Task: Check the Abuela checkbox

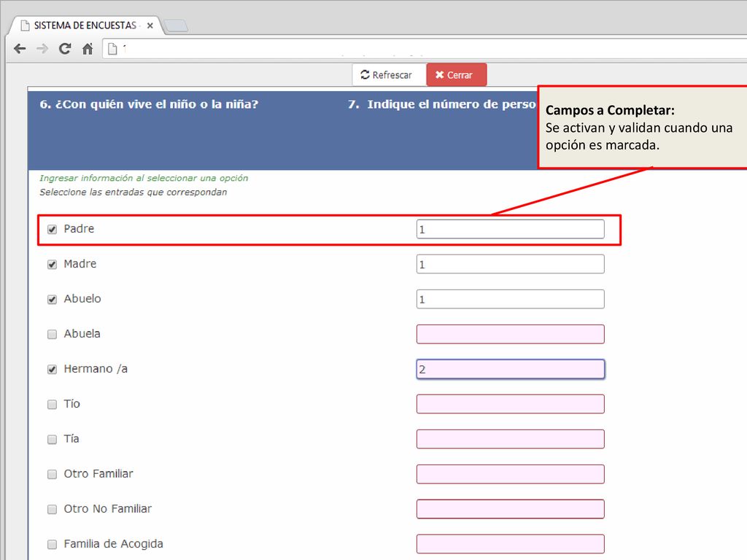Action: (53, 334)
